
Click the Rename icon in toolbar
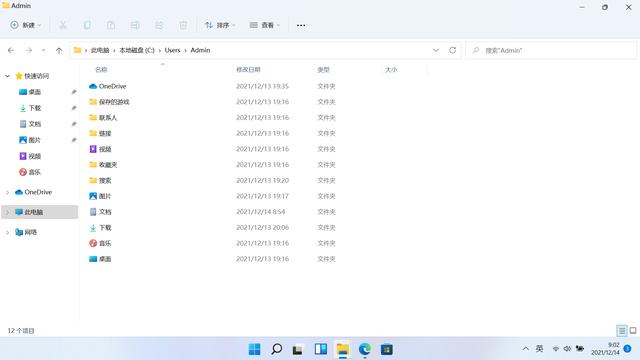pyautogui.click(x=135, y=25)
